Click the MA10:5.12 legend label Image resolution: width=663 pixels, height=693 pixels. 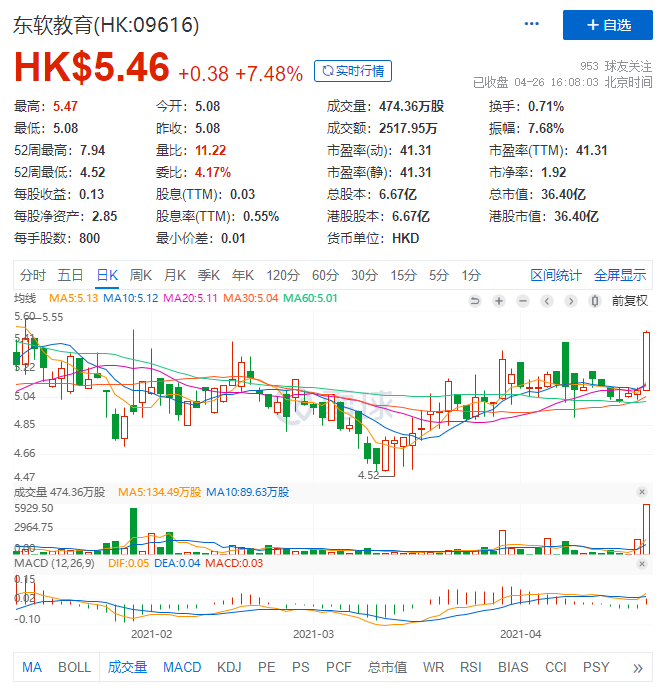(130, 298)
